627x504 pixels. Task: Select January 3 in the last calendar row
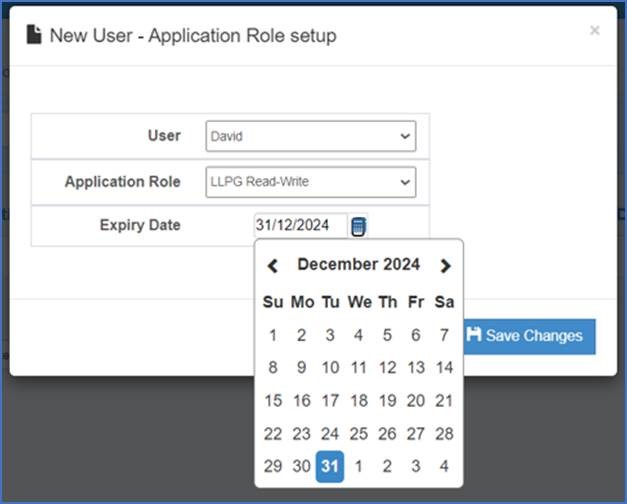(x=416, y=466)
